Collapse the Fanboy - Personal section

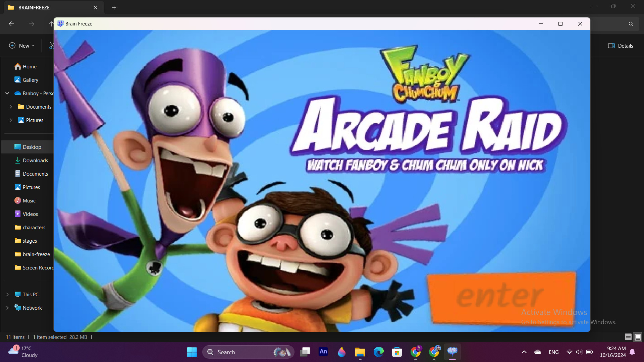pos(7,93)
